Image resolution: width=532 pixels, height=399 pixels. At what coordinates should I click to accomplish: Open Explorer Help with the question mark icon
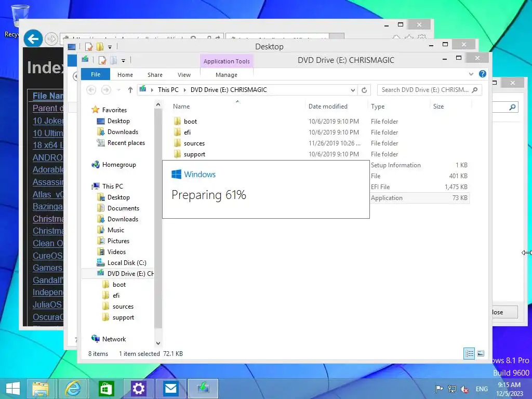(483, 74)
